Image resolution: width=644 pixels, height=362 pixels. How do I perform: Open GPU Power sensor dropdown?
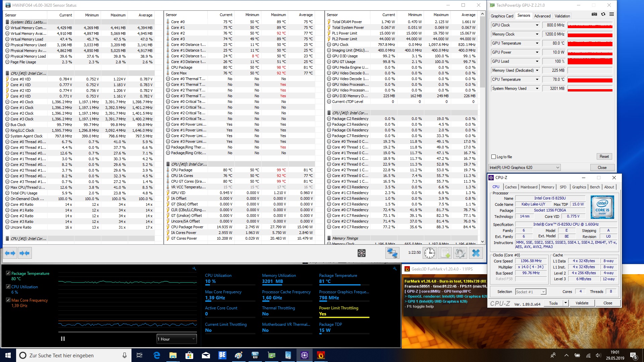point(537,52)
